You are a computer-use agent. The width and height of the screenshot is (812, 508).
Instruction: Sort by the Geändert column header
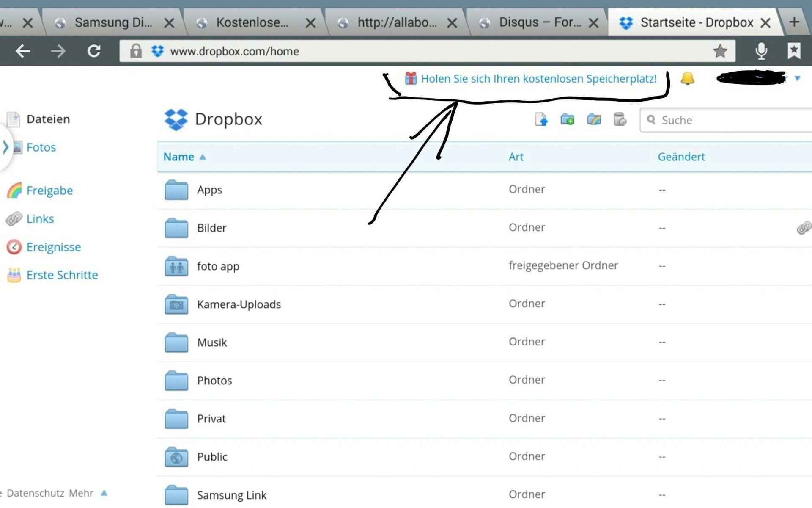681,157
